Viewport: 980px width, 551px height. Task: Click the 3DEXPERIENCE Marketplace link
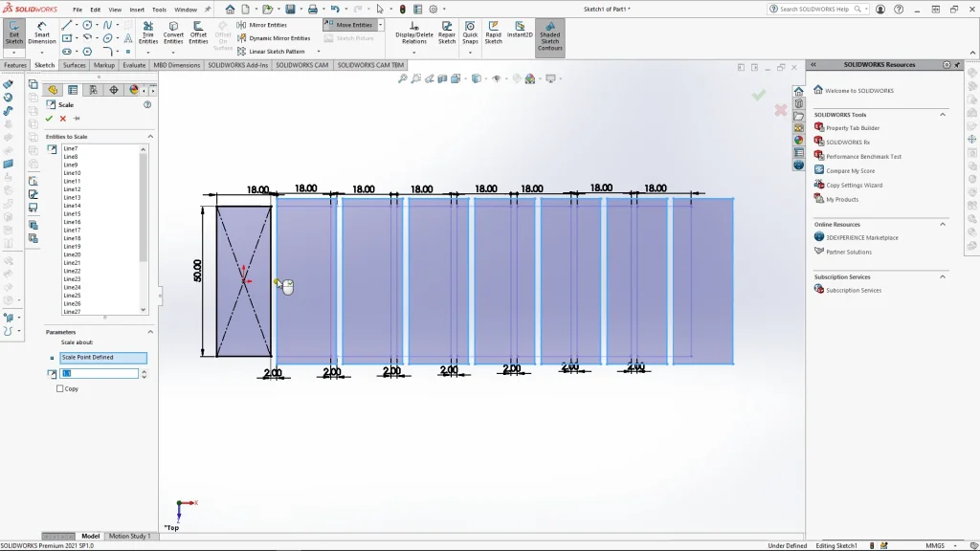point(861,237)
